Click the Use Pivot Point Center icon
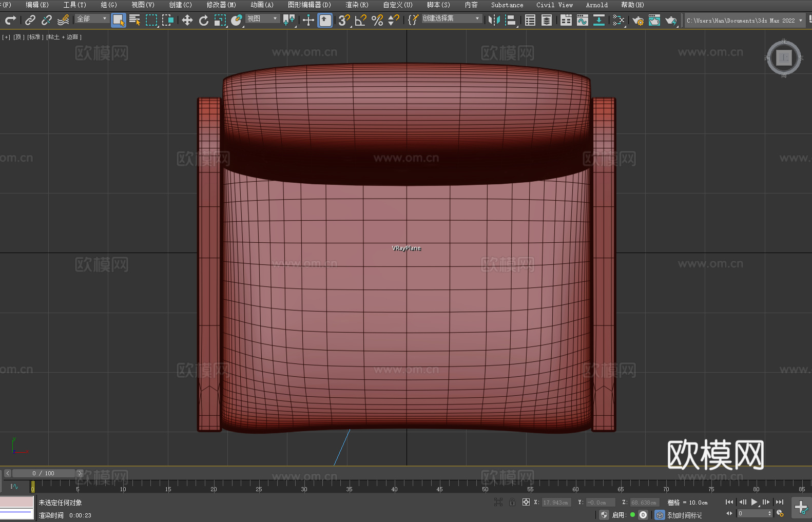812x522 pixels. click(289, 20)
